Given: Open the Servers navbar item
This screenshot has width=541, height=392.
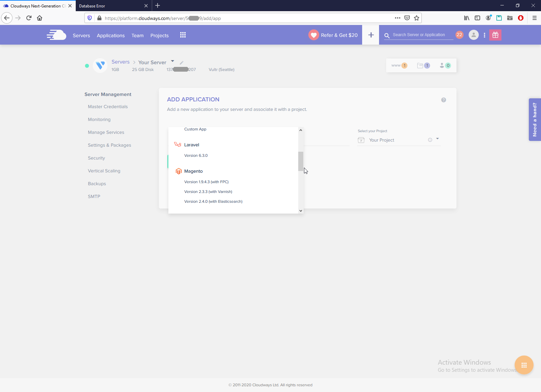Looking at the screenshot, I should coord(81,35).
